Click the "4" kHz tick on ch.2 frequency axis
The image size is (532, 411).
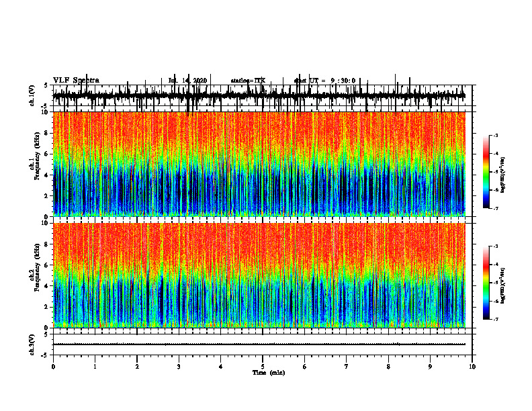(47, 286)
